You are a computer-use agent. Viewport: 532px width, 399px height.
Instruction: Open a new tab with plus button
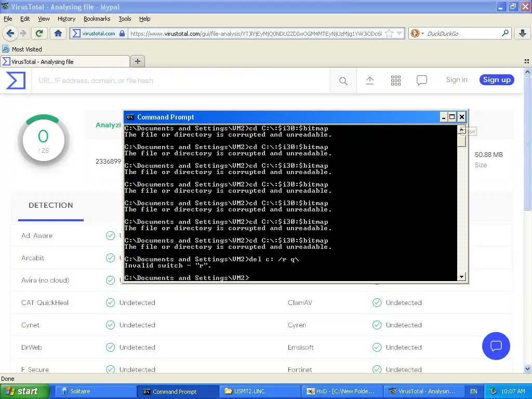pos(137,61)
